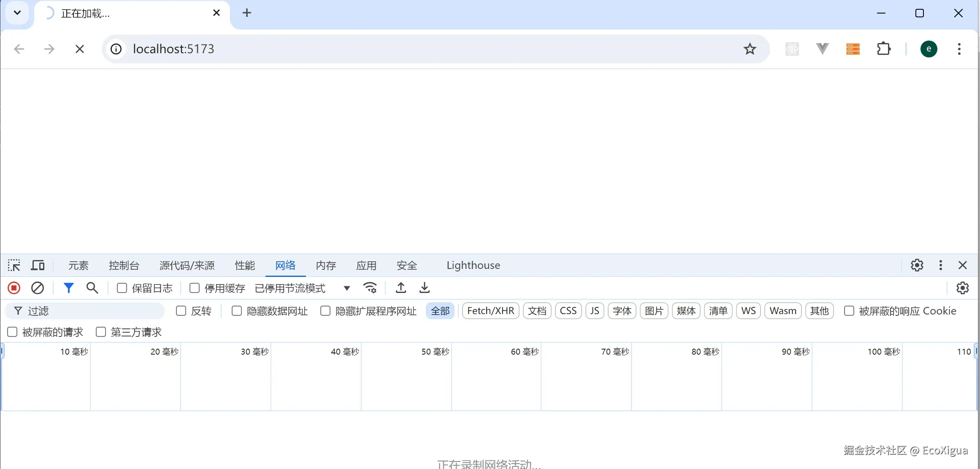The width and height of the screenshot is (980, 469).
Task: Open the tab search chevron dropdown
Action: 17,13
